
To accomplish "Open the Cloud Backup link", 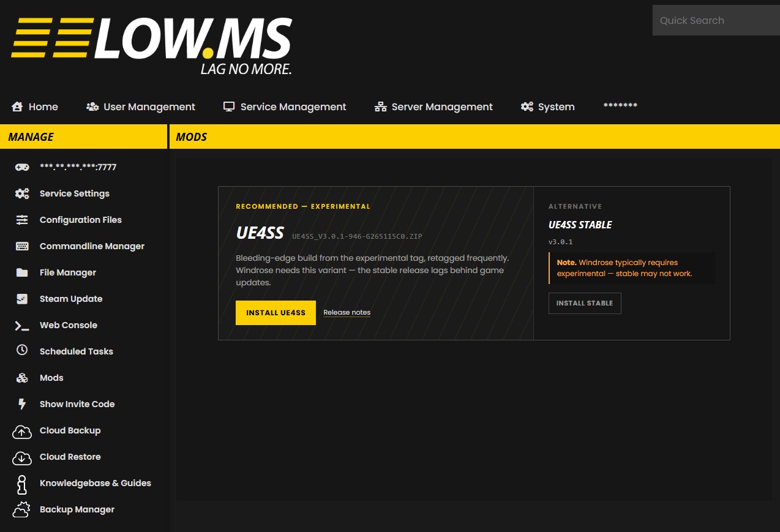I will [x=70, y=430].
